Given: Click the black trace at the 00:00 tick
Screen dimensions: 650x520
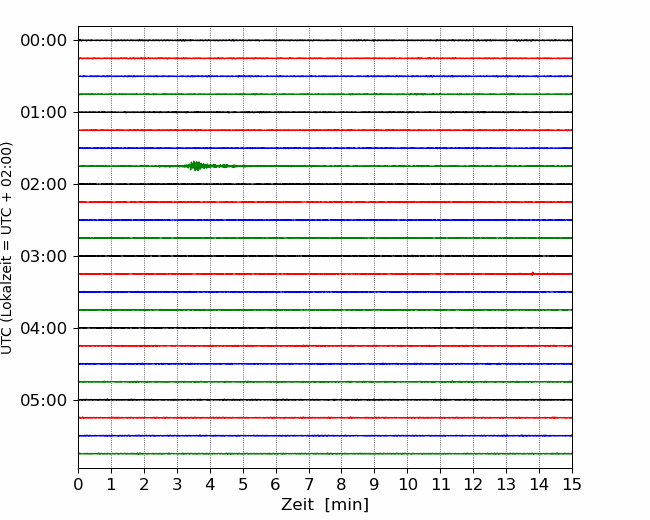Looking at the screenshot, I should tap(325, 40).
